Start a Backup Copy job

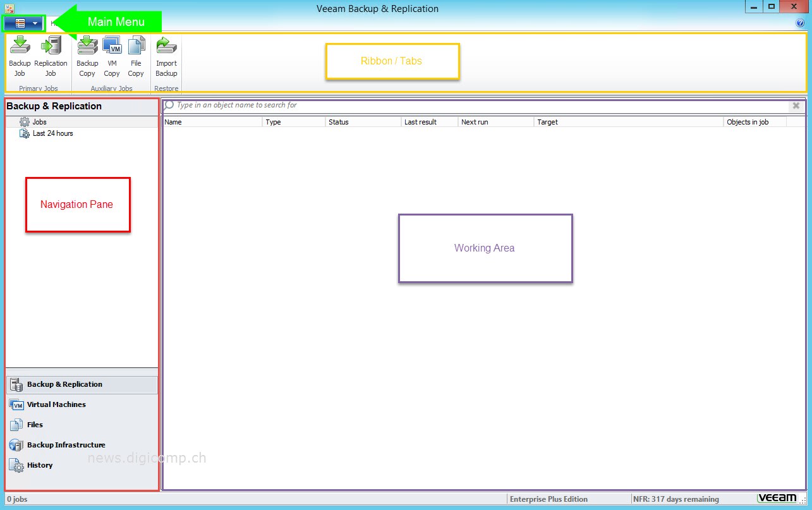coord(87,57)
